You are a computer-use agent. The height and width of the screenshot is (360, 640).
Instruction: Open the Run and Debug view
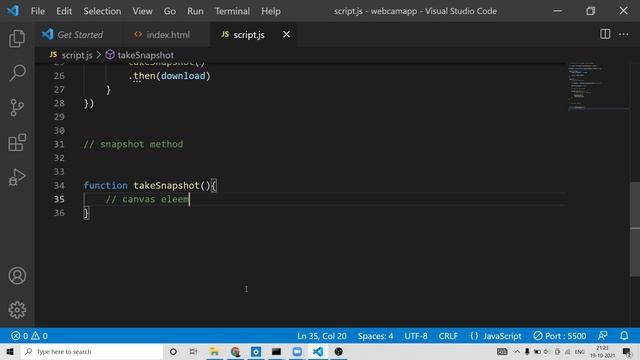[x=17, y=177]
